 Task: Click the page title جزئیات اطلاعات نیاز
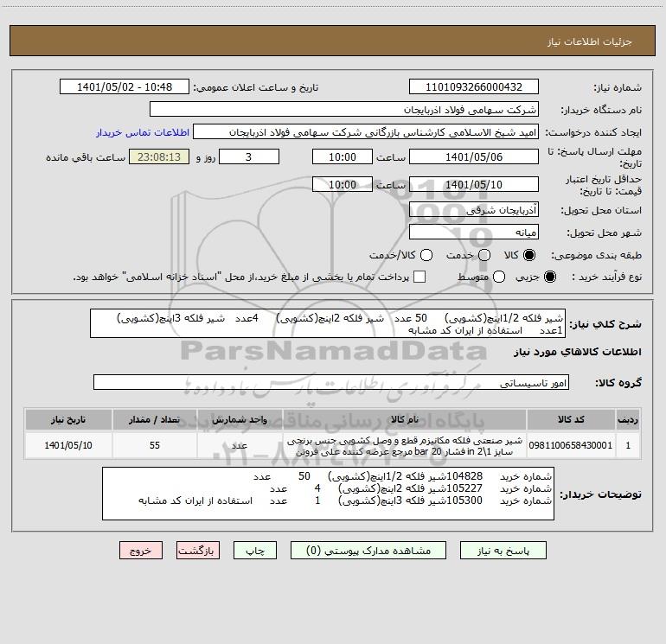click(590, 41)
